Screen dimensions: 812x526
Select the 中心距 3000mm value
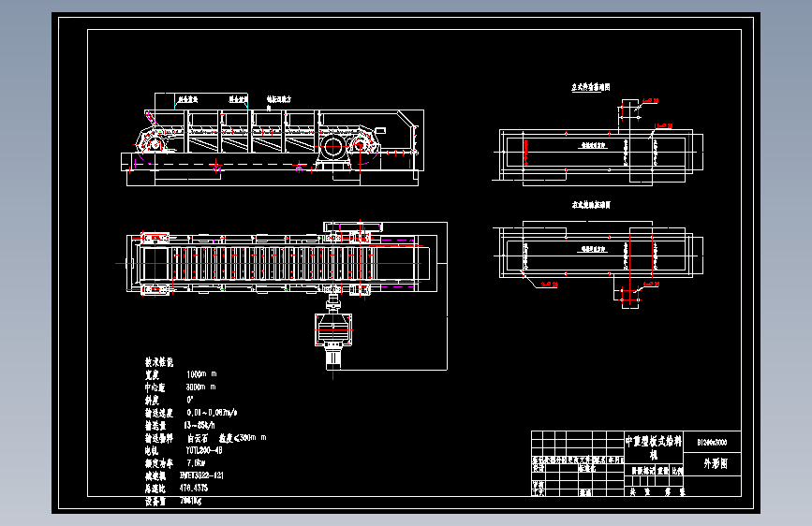[201, 387]
